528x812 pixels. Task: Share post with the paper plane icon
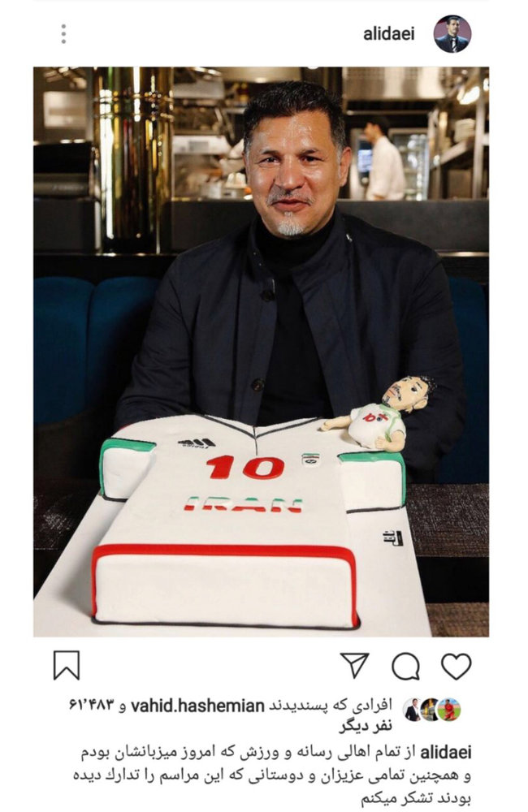(355, 665)
